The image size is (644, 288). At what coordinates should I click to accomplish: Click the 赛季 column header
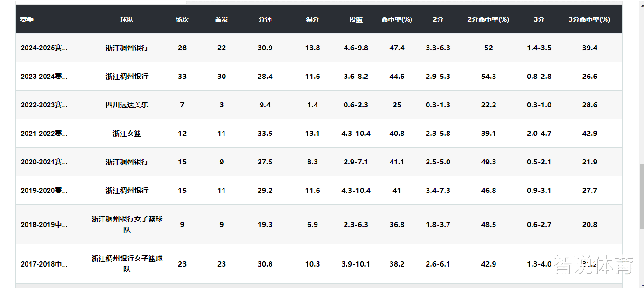coord(27,19)
